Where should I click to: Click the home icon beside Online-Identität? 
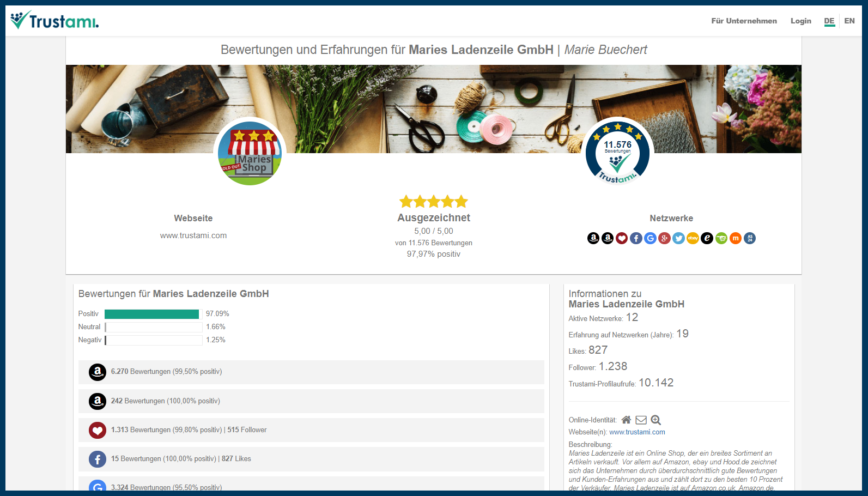(627, 420)
